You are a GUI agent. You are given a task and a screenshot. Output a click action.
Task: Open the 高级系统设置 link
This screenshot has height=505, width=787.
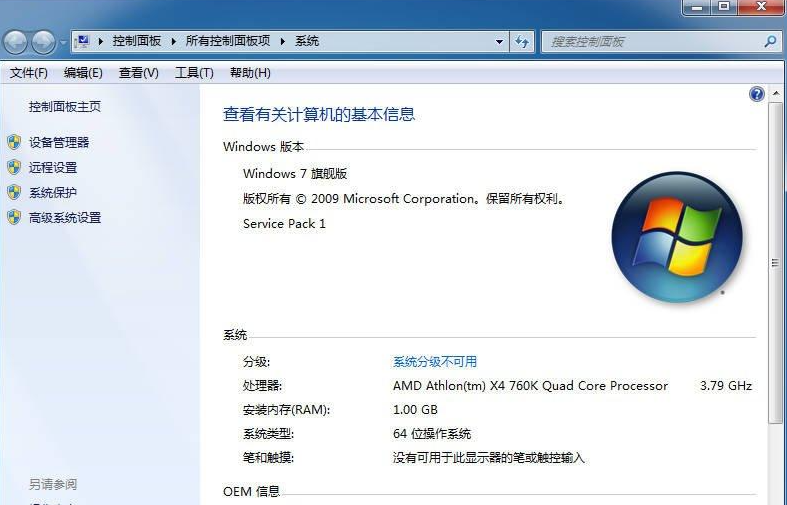[x=65, y=217]
